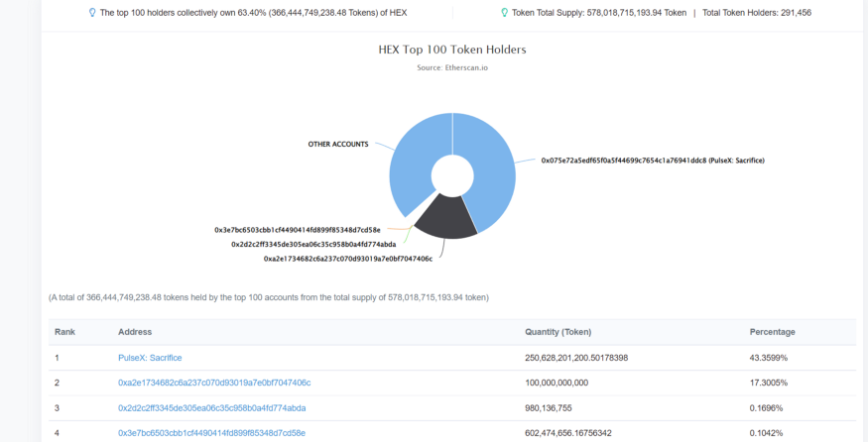
Task: Click percentage 0.1696%
Action: coord(766,408)
